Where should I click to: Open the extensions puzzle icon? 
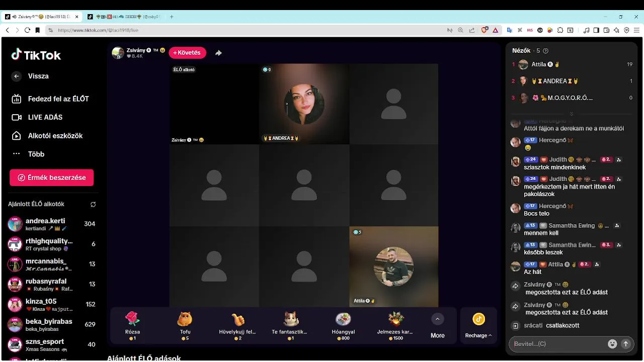[x=560, y=30]
